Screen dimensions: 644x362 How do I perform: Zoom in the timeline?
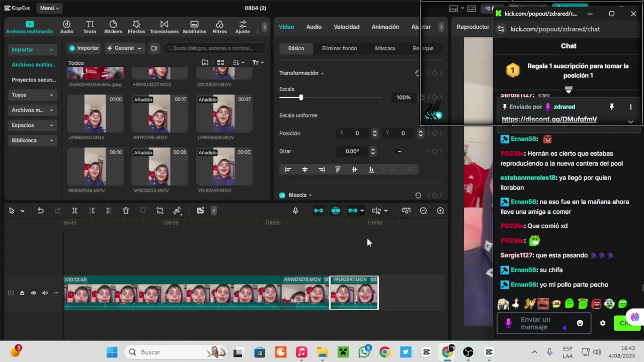(x=440, y=211)
